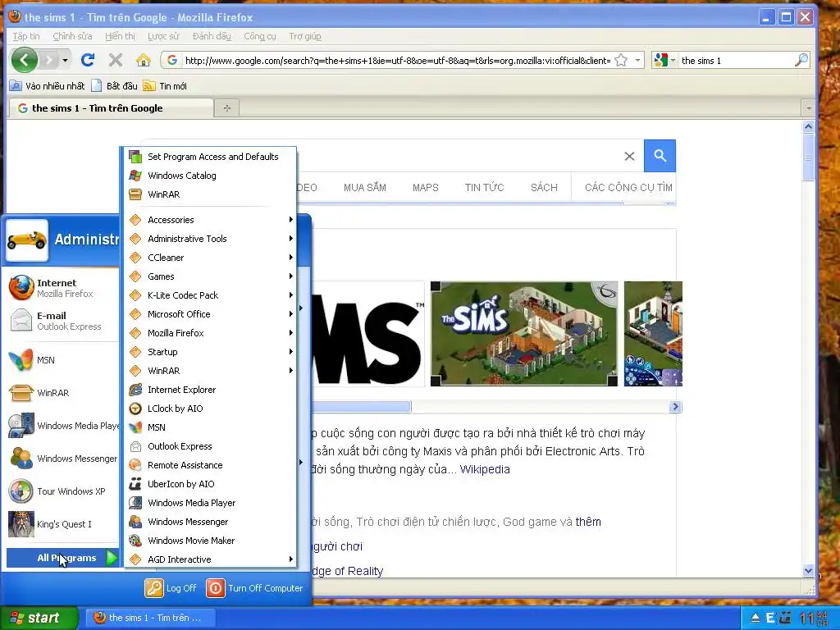Expand the Microsoft Office submenu

tap(209, 314)
